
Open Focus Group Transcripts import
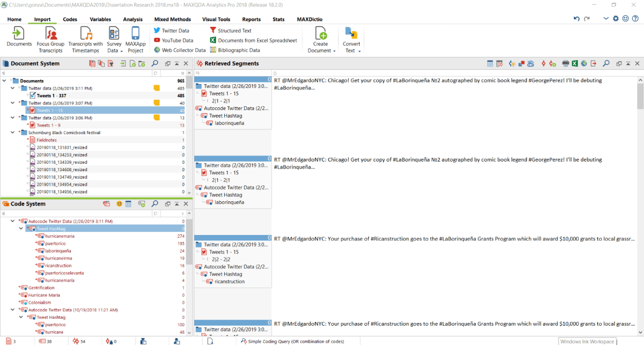(50, 40)
